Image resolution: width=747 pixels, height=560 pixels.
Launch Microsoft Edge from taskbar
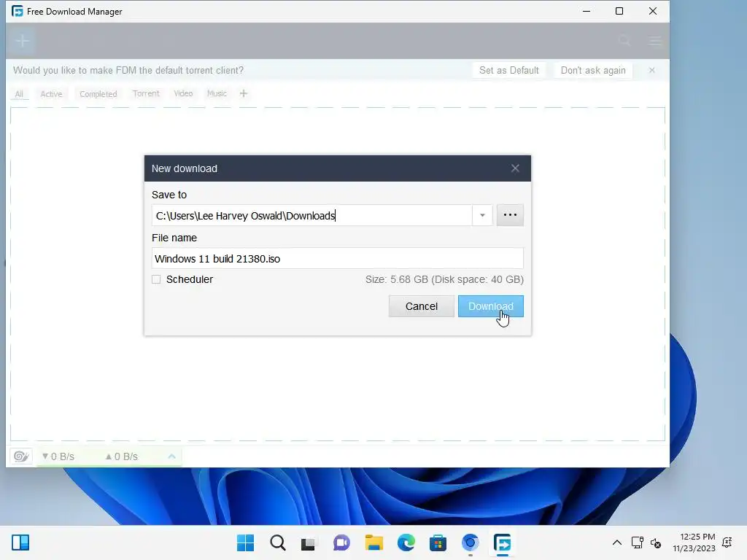click(406, 542)
